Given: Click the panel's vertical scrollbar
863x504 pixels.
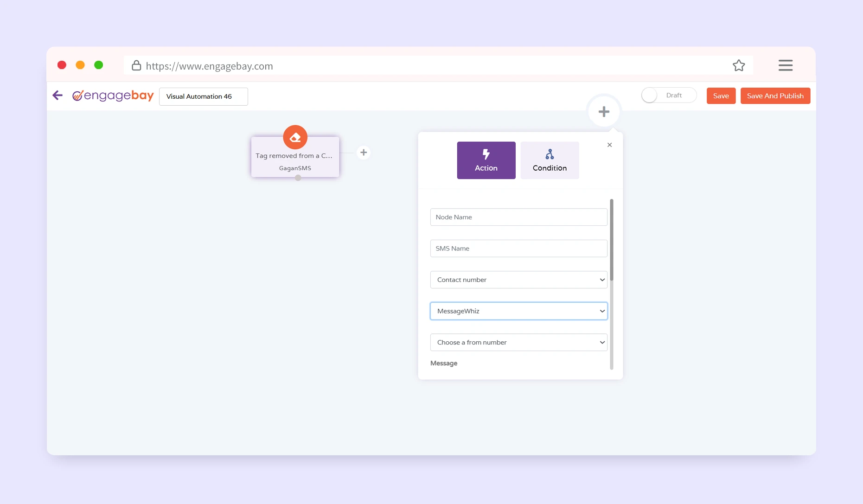Looking at the screenshot, I should coord(612,241).
